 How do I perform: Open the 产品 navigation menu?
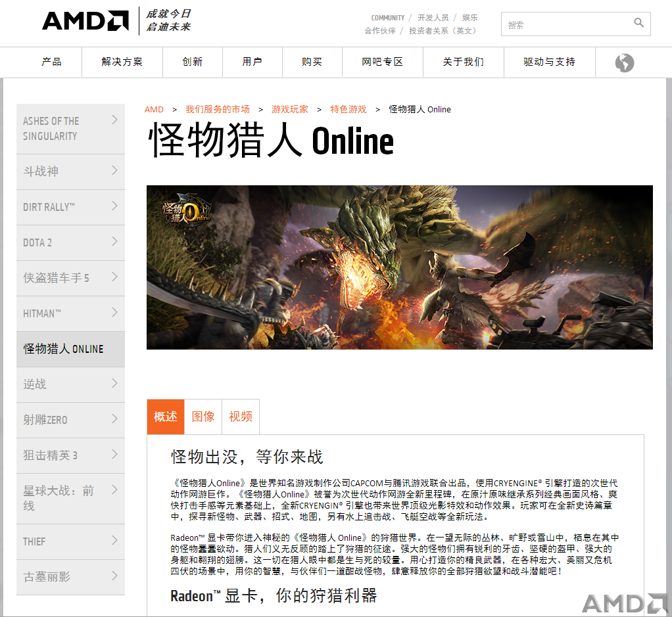[x=51, y=62]
